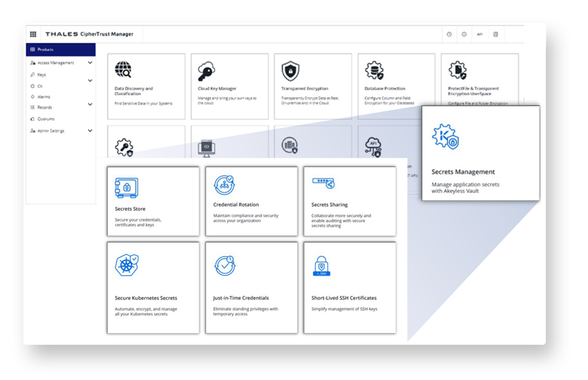Click the Short-Lived SSH Certificates icon
This screenshot has height=380, width=588.
point(322,266)
